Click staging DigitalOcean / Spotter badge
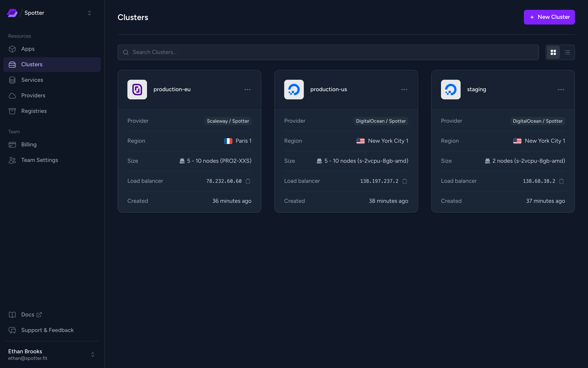 pos(537,121)
